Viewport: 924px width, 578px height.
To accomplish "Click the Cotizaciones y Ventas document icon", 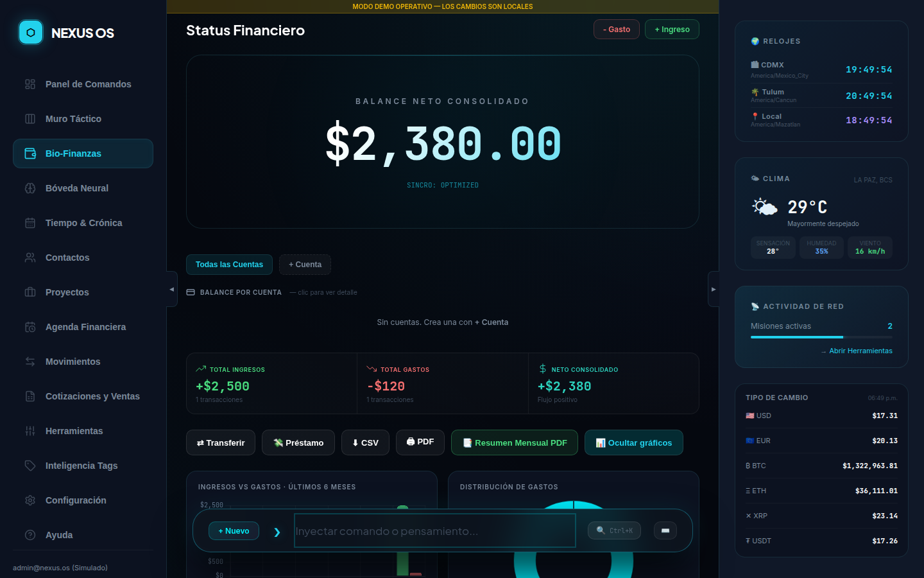I will pyautogui.click(x=30, y=396).
